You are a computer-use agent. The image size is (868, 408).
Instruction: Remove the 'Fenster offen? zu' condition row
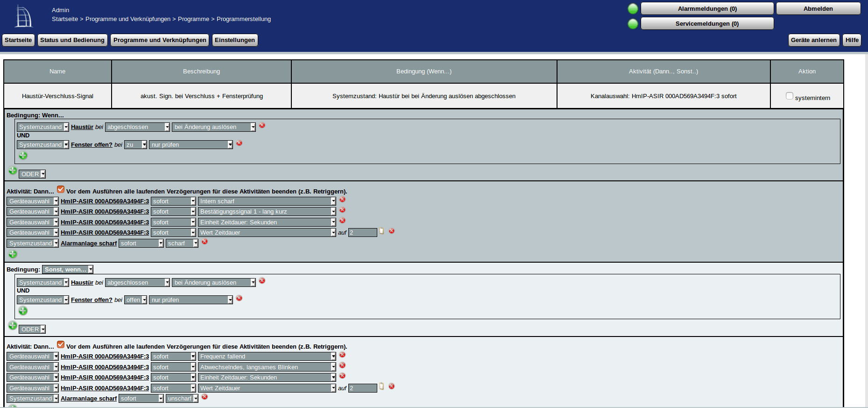[x=239, y=143]
